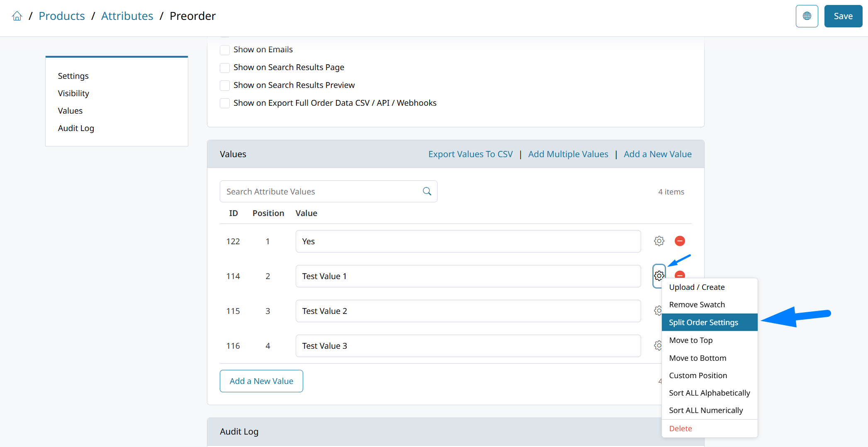Edit the Test Value 1 field
Viewport: 868px width, 447px height.
click(468, 276)
